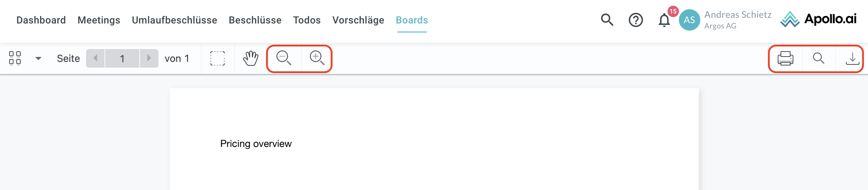This screenshot has width=868, height=190.
Task: Search inside the document viewer
Action: coord(819,58)
